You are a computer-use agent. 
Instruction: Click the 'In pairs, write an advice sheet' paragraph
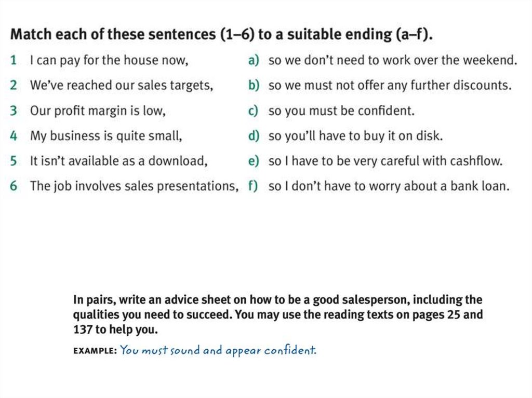click(277, 314)
